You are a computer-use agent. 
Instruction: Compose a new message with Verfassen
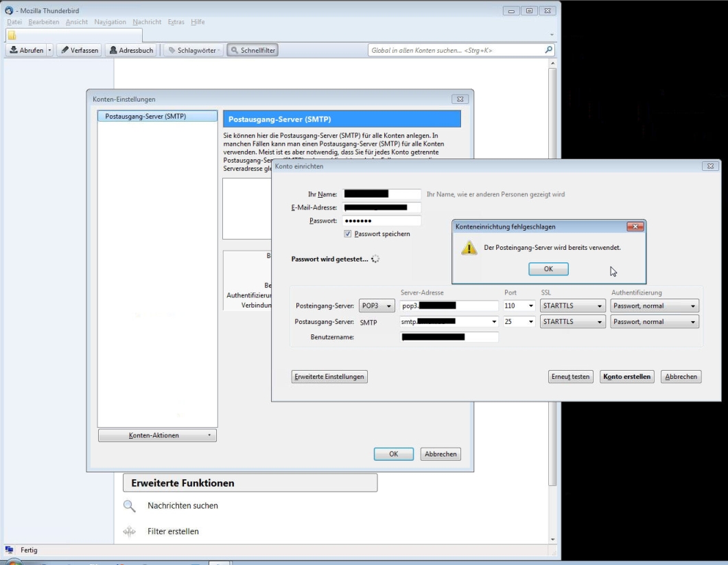tap(80, 50)
